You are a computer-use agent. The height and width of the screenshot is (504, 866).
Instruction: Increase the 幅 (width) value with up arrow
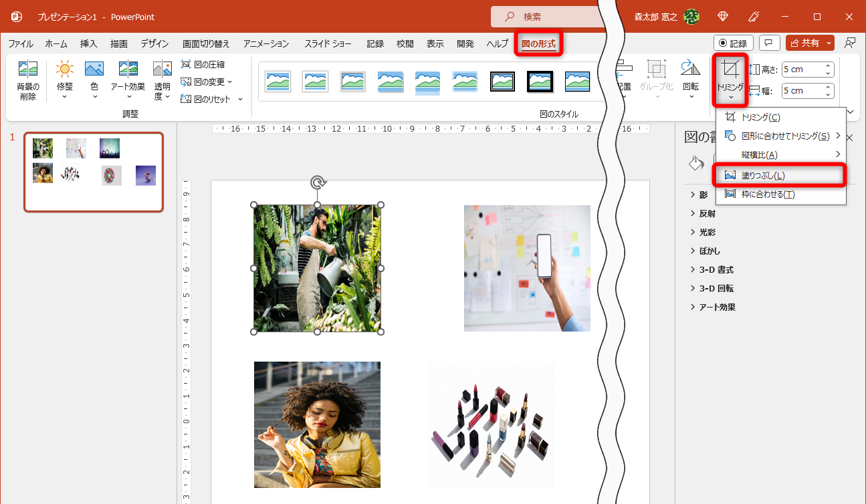pos(829,87)
